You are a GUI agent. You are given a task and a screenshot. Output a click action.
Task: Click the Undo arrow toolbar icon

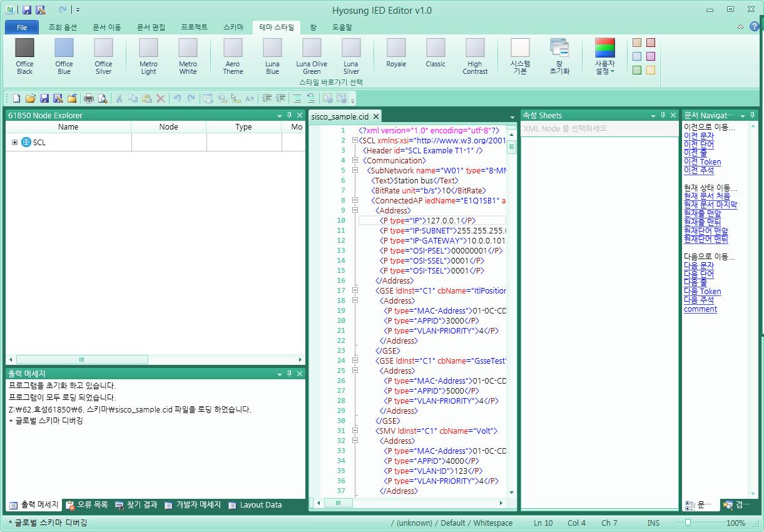pos(177,98)
